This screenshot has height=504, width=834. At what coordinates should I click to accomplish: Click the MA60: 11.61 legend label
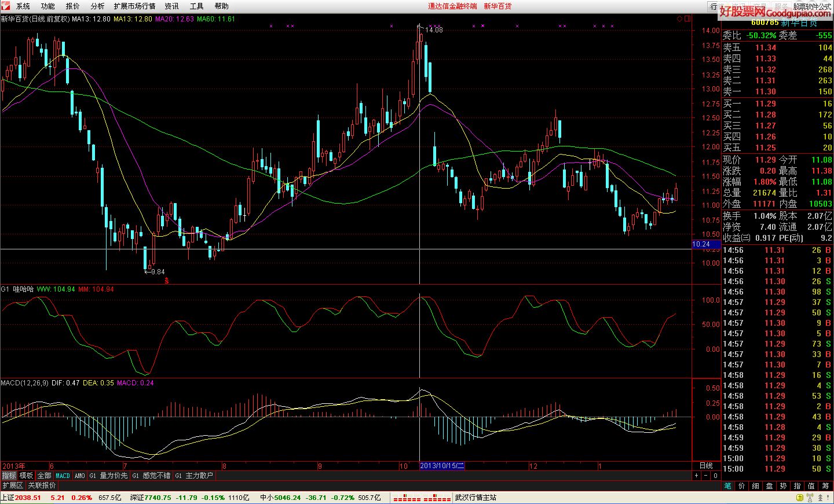[216, 19]
